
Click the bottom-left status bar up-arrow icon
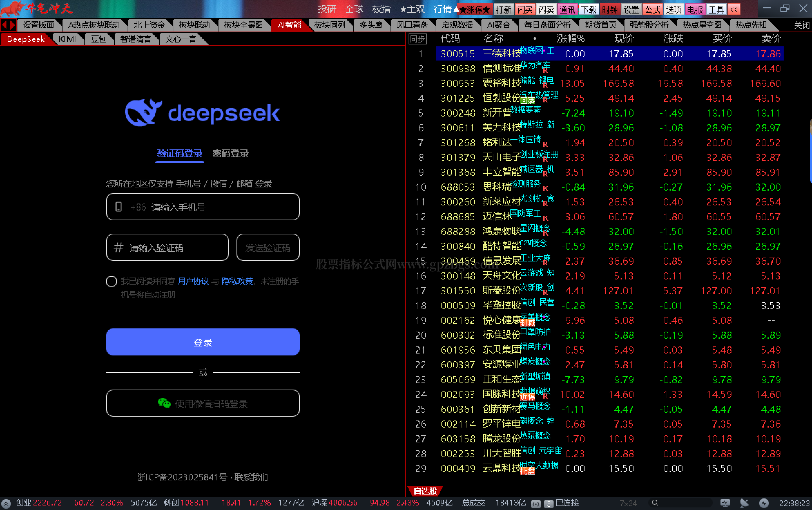point(6,503)
